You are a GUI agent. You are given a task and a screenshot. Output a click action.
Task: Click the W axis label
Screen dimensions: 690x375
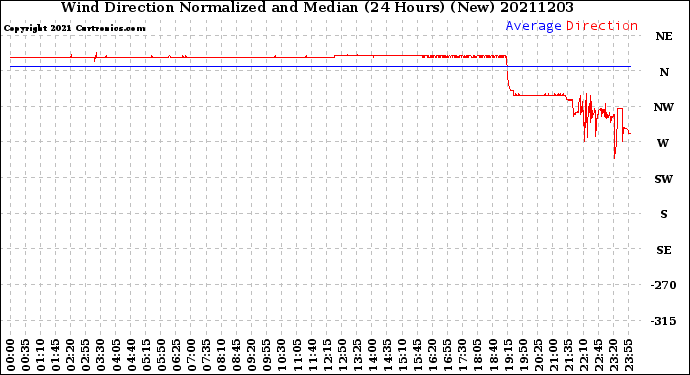tap(663, 143)
